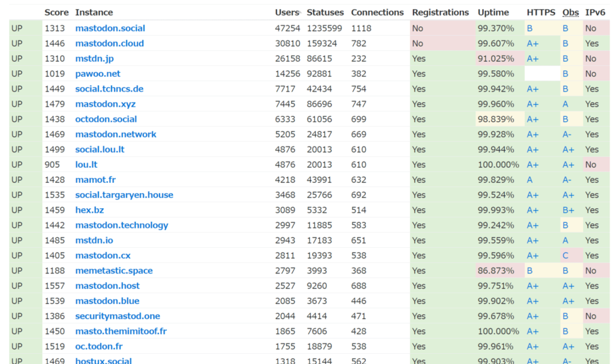Click the Obs column header

point(571,13)
